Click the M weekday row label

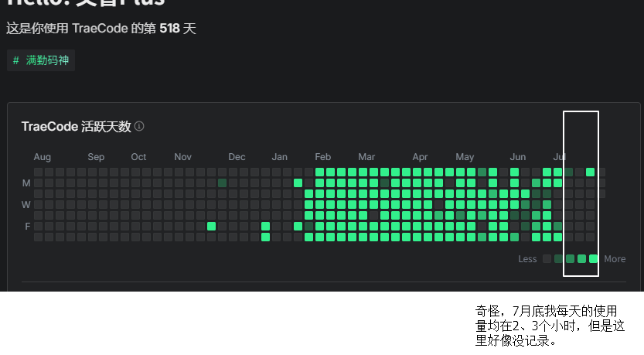point(26,183)
